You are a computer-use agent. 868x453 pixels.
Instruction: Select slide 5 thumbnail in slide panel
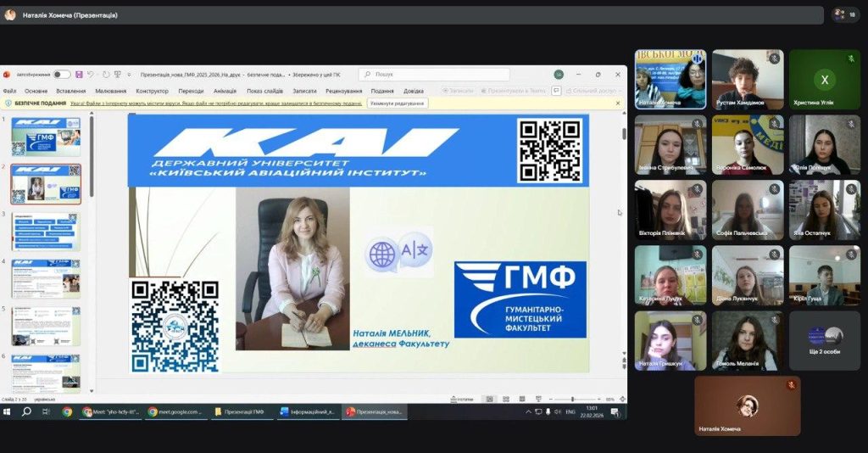pos(47,326)
